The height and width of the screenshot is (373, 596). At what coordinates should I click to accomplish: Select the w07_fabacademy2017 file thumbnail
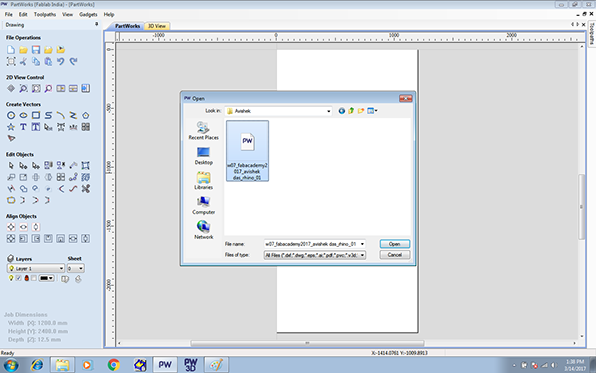pyautogui.click(x=247, y=151)
